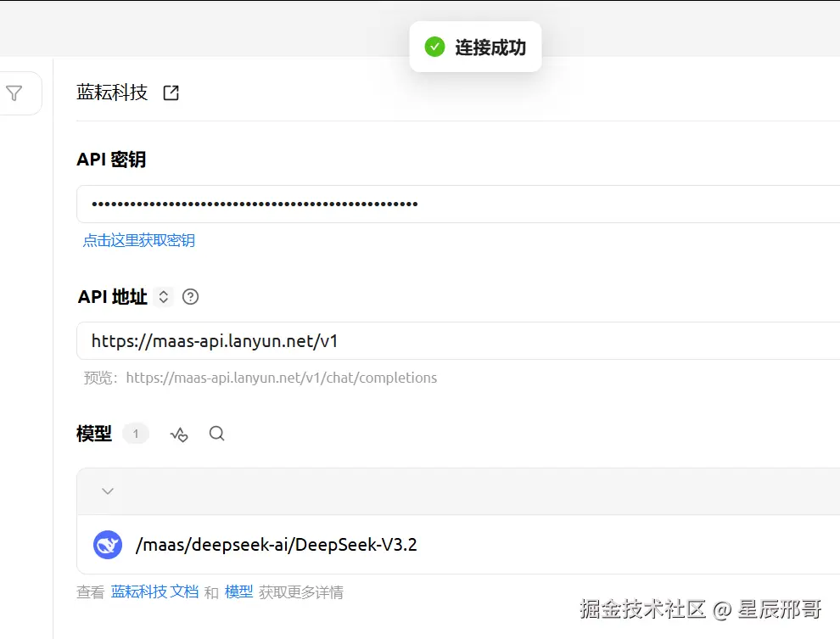Open the 蓝耘科技 external link icon
Viewport: 840px width, 639px height.
coord(171,92)
